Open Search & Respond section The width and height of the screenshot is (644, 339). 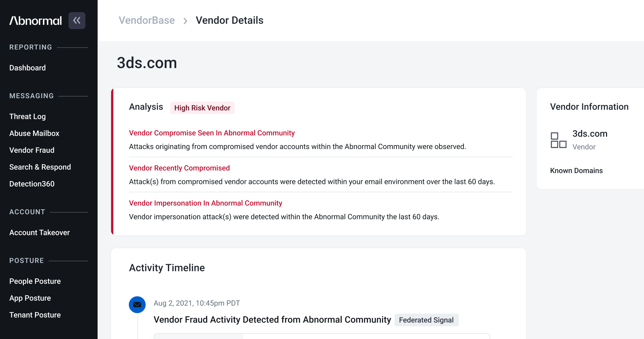(x=40, y=167)
